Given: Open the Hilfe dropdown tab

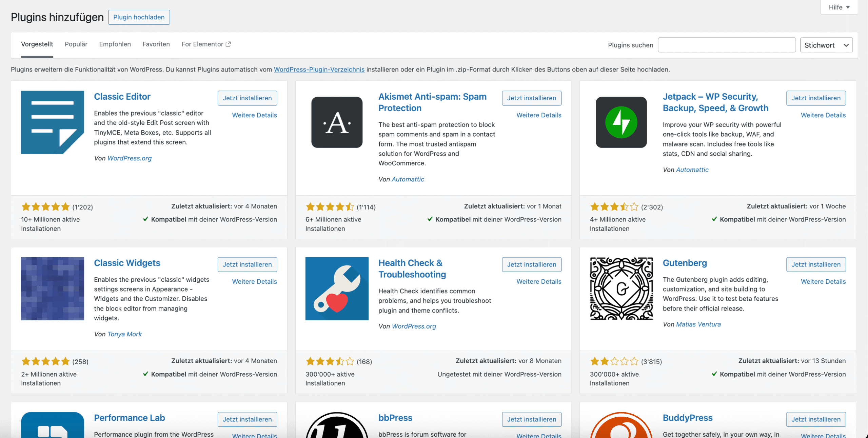Looking at the screenshot, I should [839, 7].
